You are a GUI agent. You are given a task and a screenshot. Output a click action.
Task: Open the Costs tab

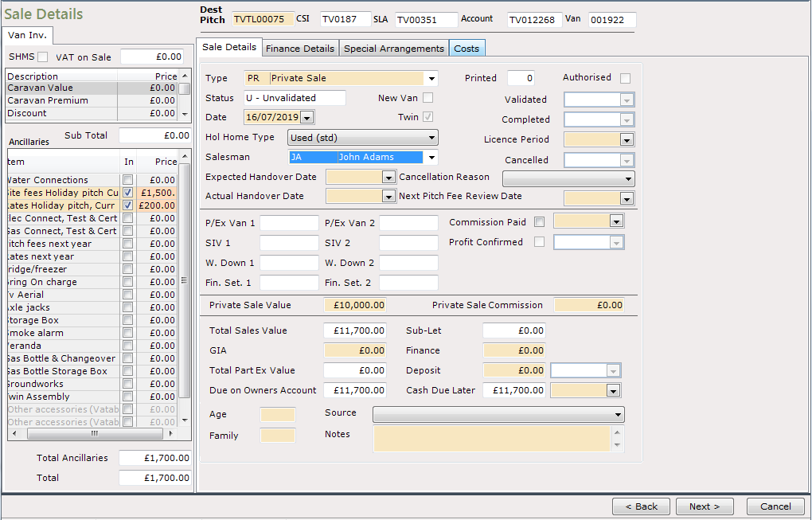(x=467, y=49)
